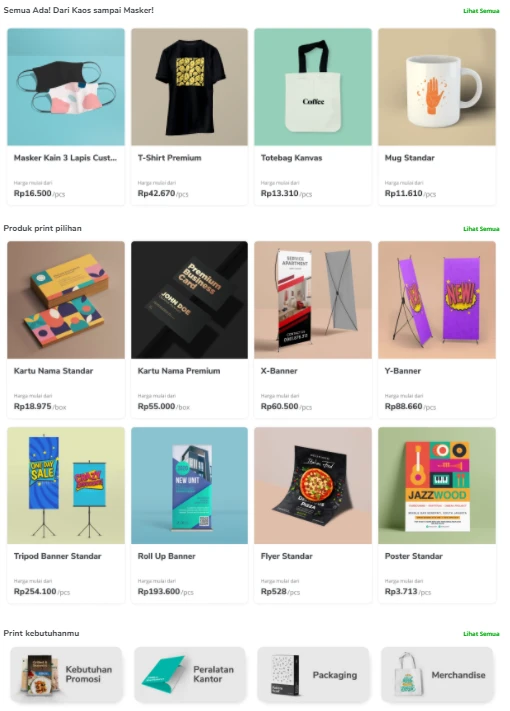Select the Roll Up Banner thumbnail

click(189, 485)
